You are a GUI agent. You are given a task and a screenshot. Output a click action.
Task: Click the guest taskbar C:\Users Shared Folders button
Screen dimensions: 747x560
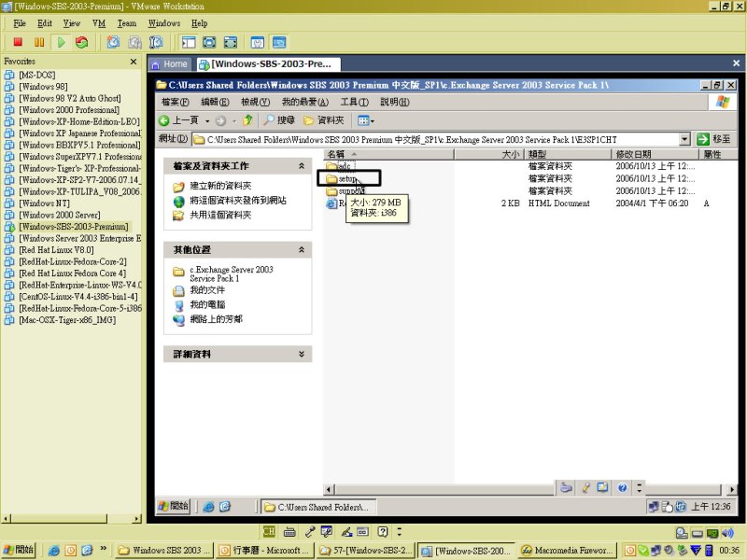click(318, 507)
